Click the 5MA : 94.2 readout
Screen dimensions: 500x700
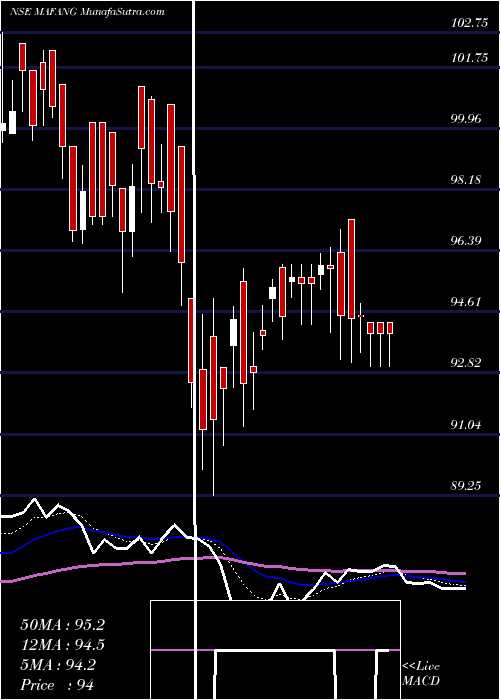point(57,665)
